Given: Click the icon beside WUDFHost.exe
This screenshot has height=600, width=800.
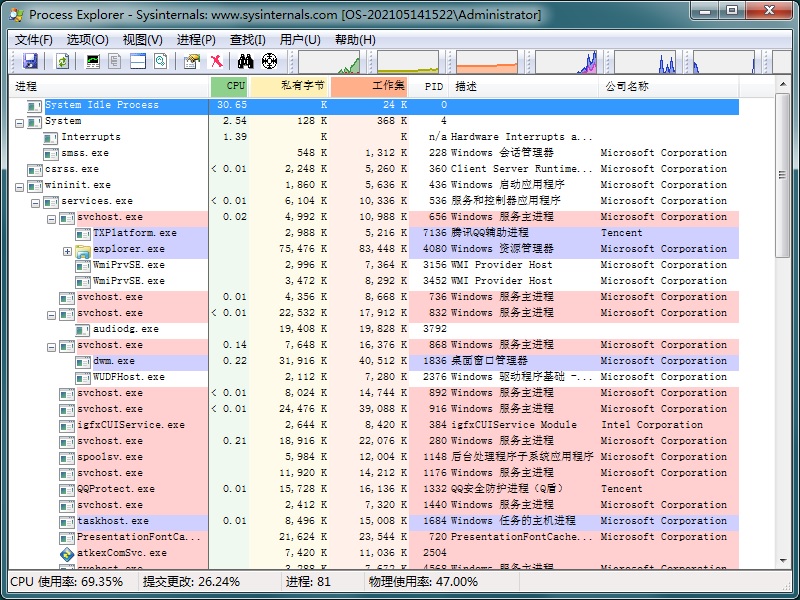Looking at the screenshot, I should [x=83, y=378].
